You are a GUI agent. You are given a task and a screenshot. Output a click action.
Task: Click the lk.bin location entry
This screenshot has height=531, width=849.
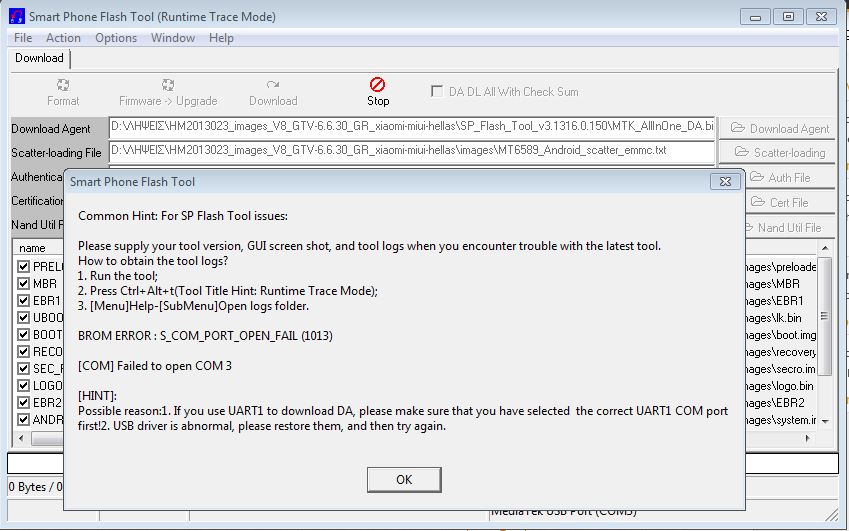click(774, 318)
